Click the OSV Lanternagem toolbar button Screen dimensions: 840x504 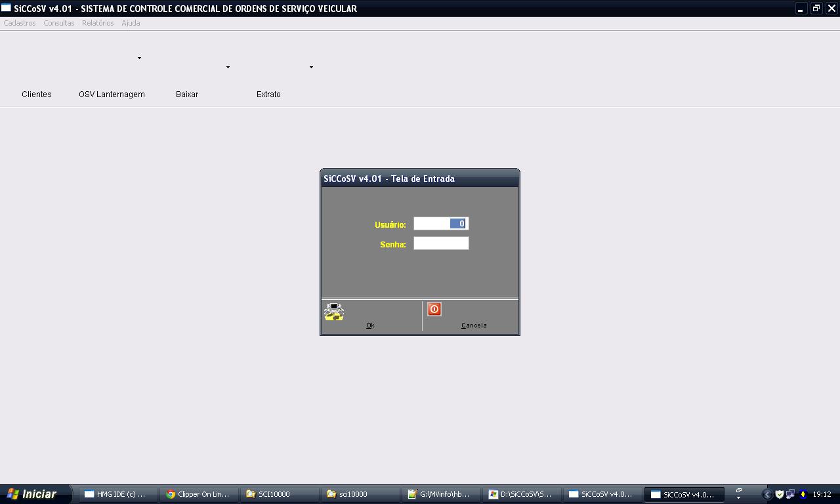[112, 94]
